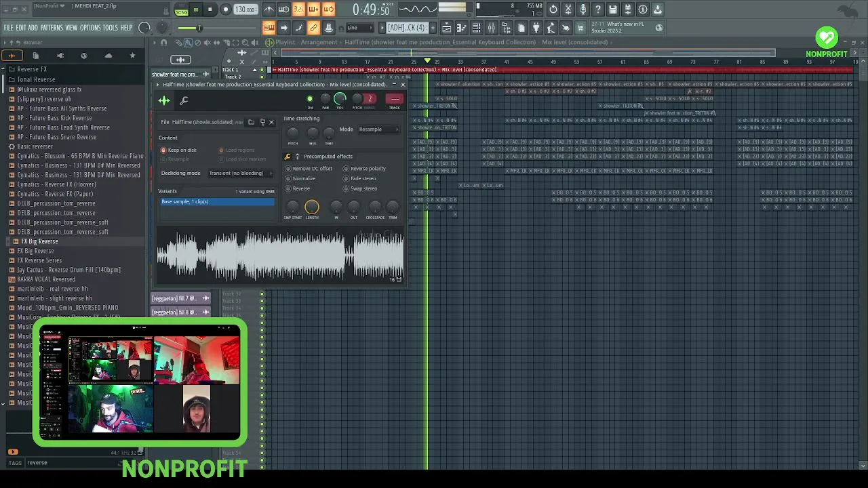Open the Line snap dropdown
Screen dimensions: 868x488
360,28
